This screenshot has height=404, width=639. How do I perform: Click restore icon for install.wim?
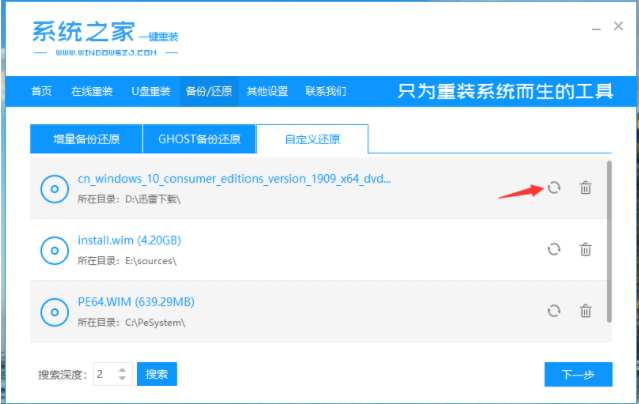point(553,249)
